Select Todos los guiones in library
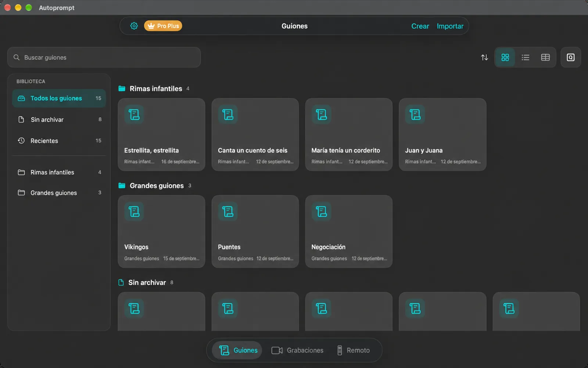 point(59,98)
